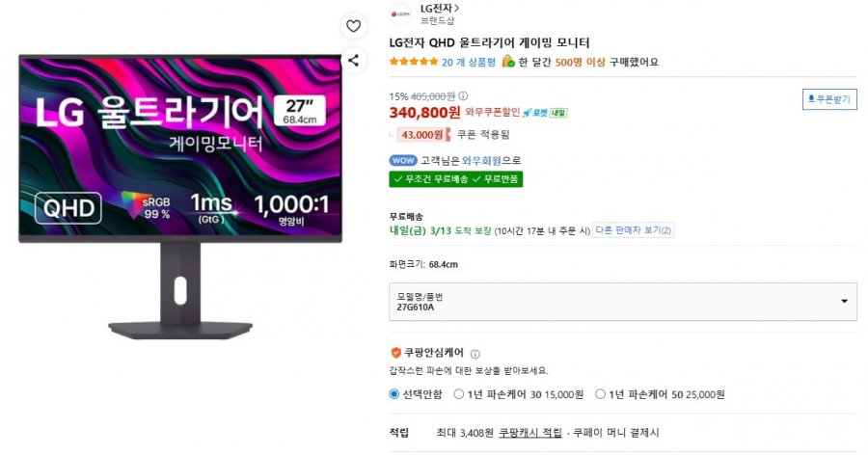Open the 모델명/품번 dropdown
Image resolution: width=868 pixels, height=455 pixels.
622,302
